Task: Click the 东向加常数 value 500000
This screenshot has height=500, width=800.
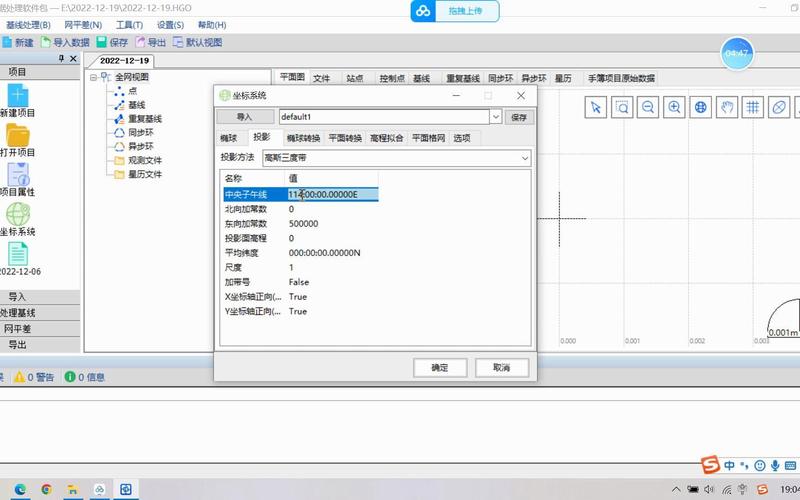Action: 304,223
